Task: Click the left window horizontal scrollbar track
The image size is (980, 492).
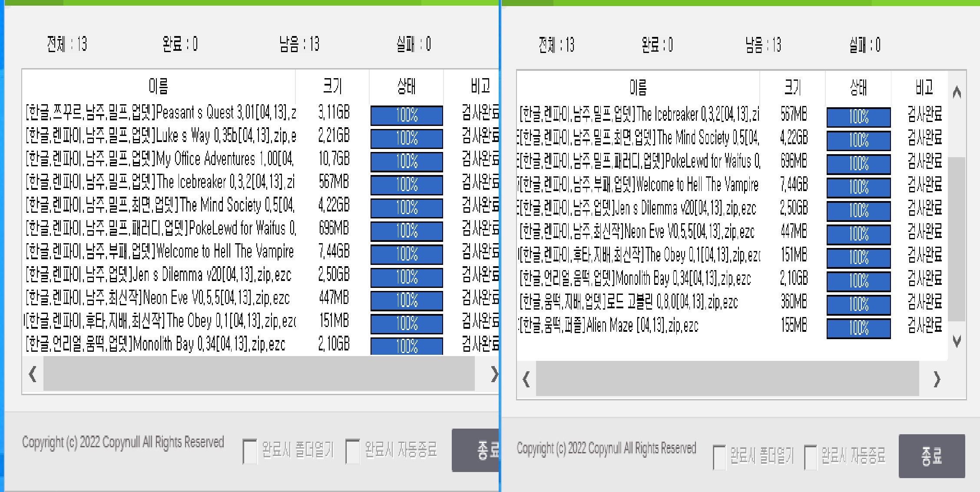Action: click(x=258, y=374)
